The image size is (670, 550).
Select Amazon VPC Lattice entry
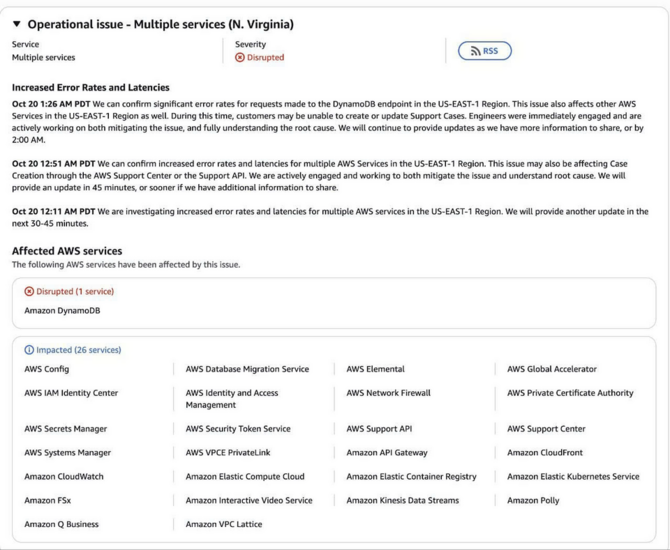(224, 525)
